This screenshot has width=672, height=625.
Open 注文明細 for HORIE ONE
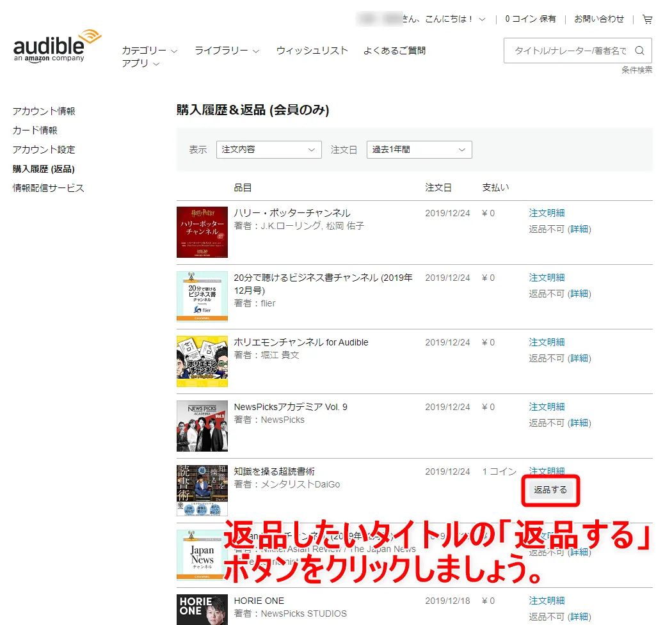pos(547,601)
